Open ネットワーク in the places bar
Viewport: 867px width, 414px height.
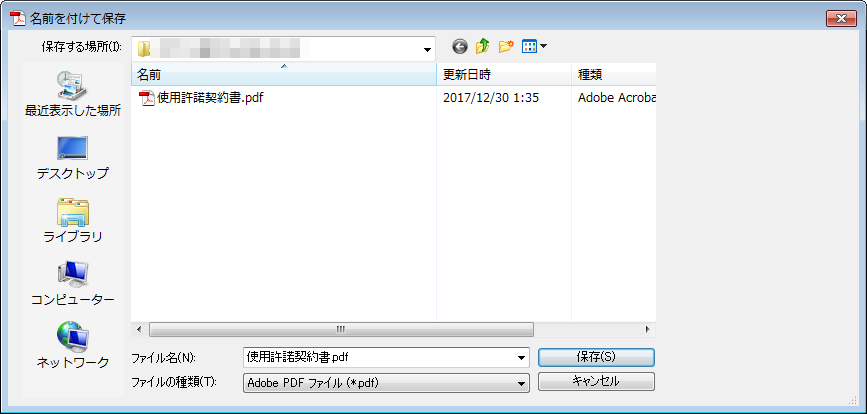[x=72, y=346]
